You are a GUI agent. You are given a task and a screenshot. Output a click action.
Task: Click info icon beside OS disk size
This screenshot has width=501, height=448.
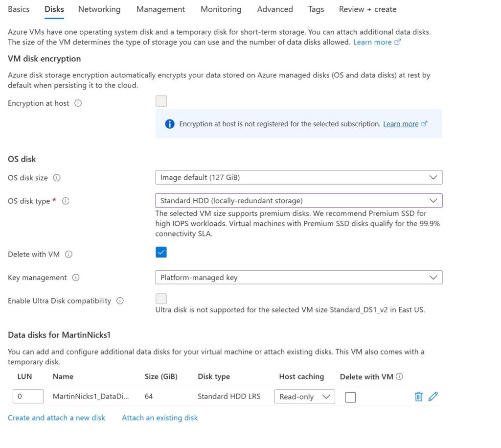pyautogui.click(x=56, y=178)
